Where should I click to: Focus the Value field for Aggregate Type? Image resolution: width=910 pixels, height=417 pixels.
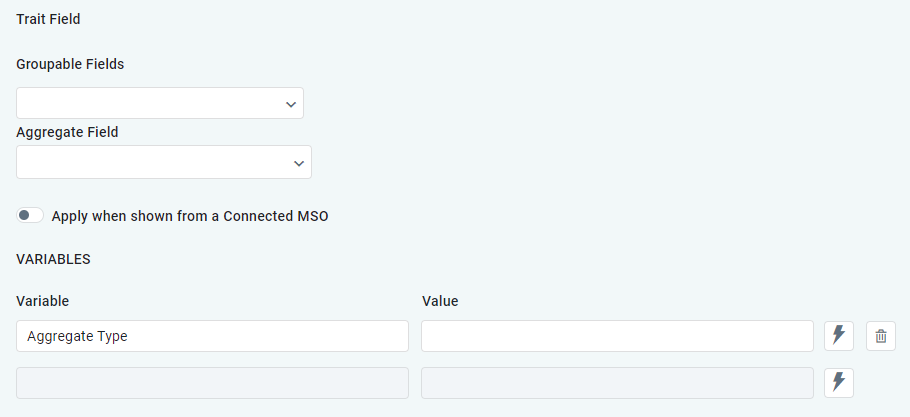pos(617,336)
